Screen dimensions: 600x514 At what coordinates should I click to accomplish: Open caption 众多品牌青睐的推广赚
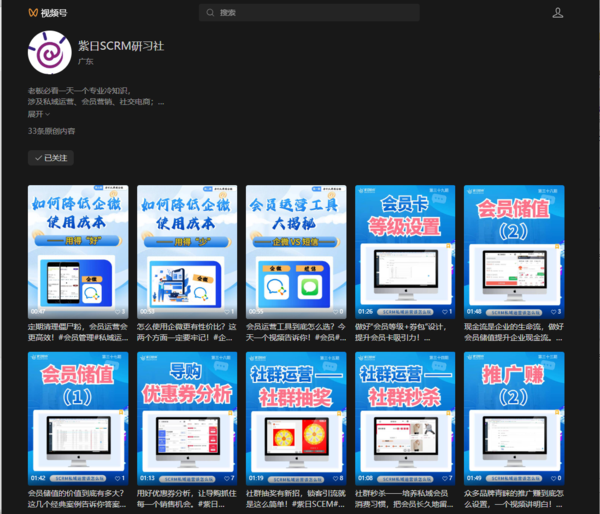[514, 499]
